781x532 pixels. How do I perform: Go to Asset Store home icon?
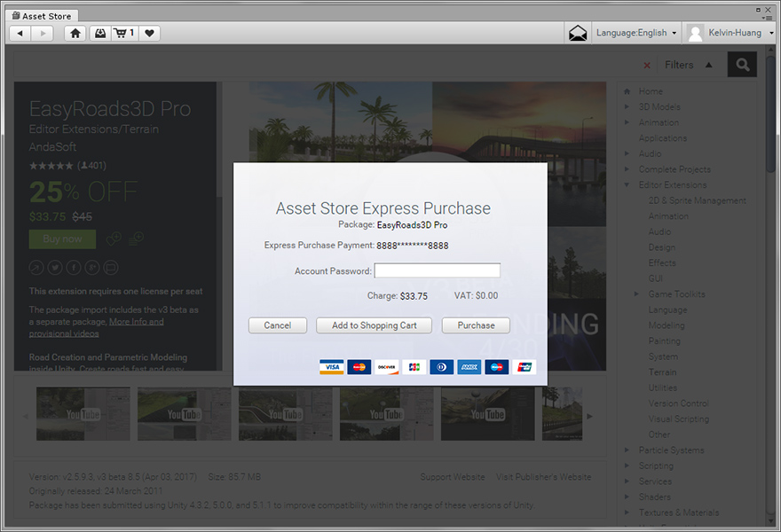pos(75,33)
